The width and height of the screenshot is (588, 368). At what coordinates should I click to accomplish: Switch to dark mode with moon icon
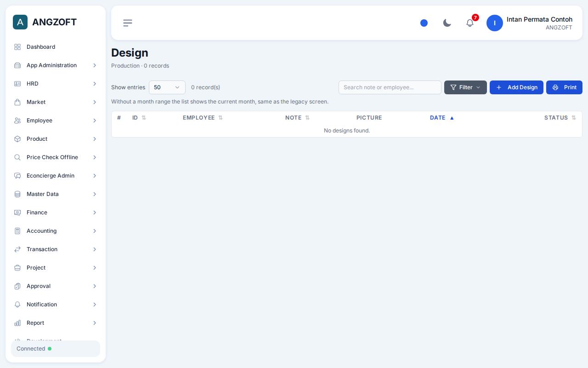(447, 23)
